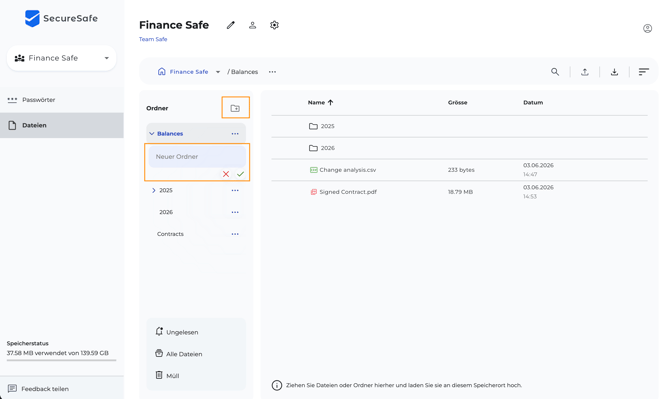Click the Neuer Ordner name field
Image resolution: width=670 pixels, height=399 pixels.
tap(197, 157)
